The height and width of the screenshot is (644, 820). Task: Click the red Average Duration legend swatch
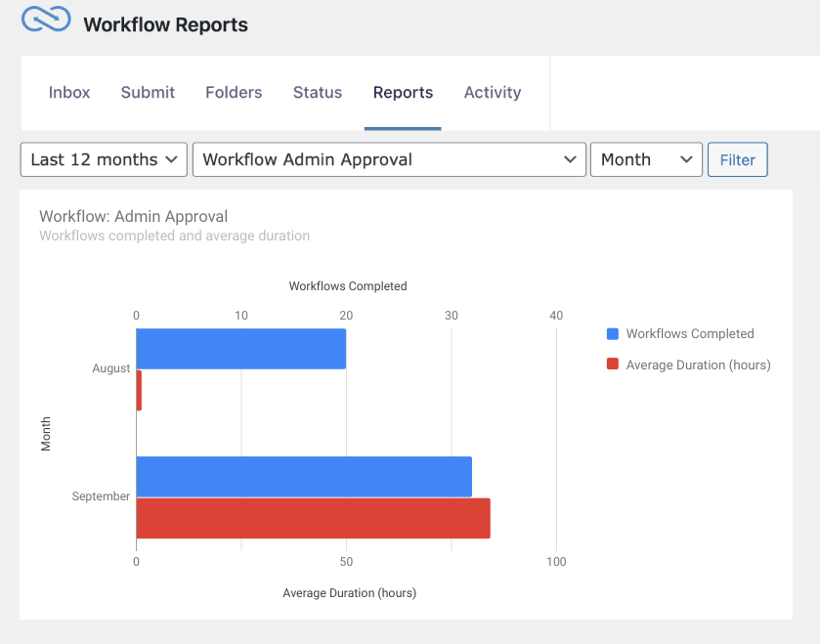coord(613,365)
